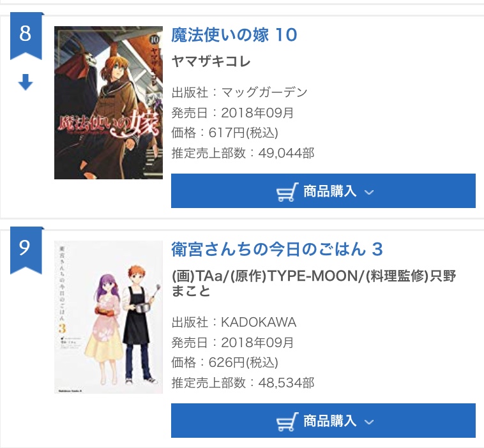Click author name ヤマザキコレ
The image size is (484, 448).
coord(211,62)
